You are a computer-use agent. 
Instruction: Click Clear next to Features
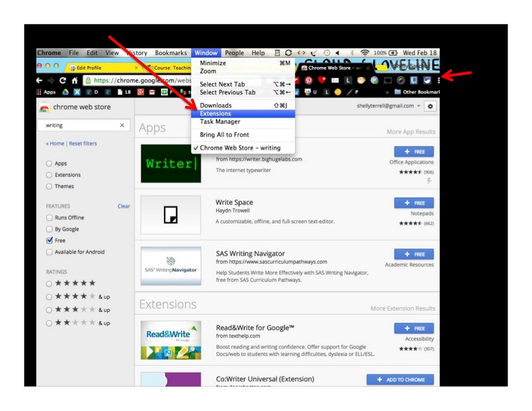(124, 206)
